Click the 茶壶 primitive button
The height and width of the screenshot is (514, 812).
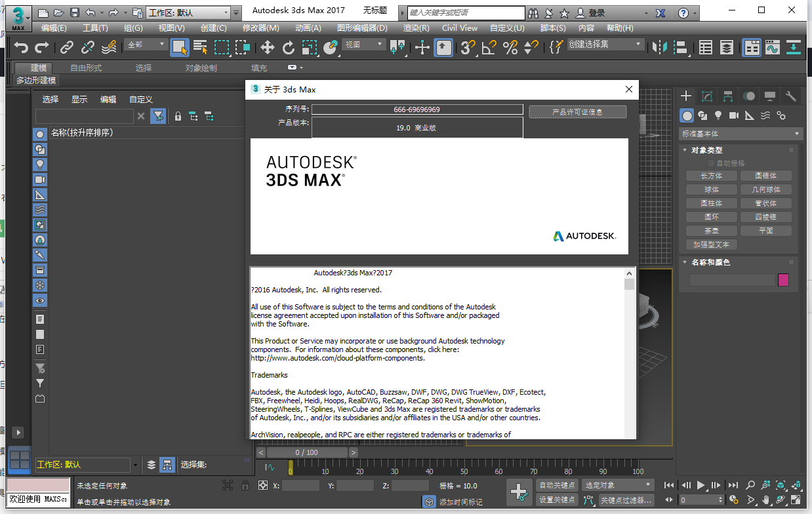point(711,231)
